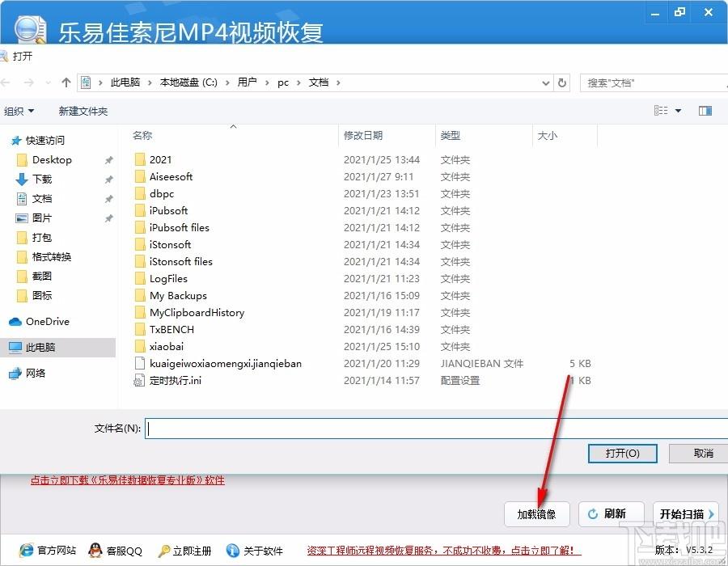
Task: Unpin Desktop pin icon
Action: pos(108,160)
